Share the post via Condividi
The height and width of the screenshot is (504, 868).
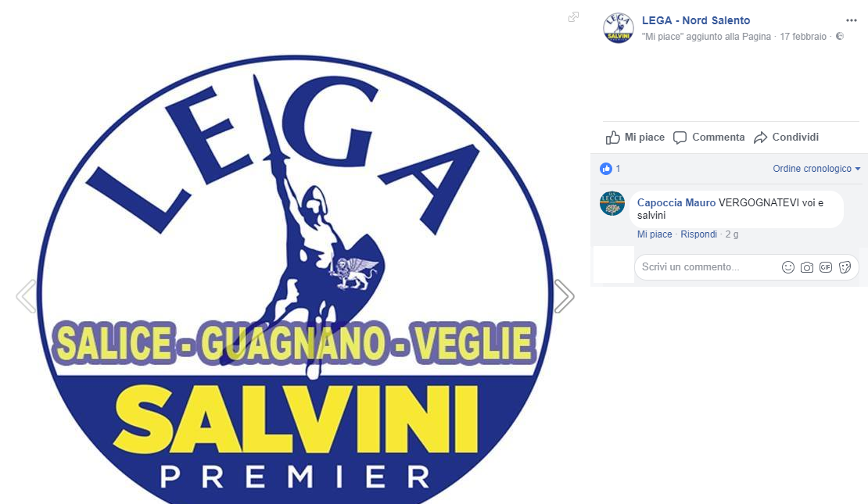pyautogui.click(x=786, y=138)
